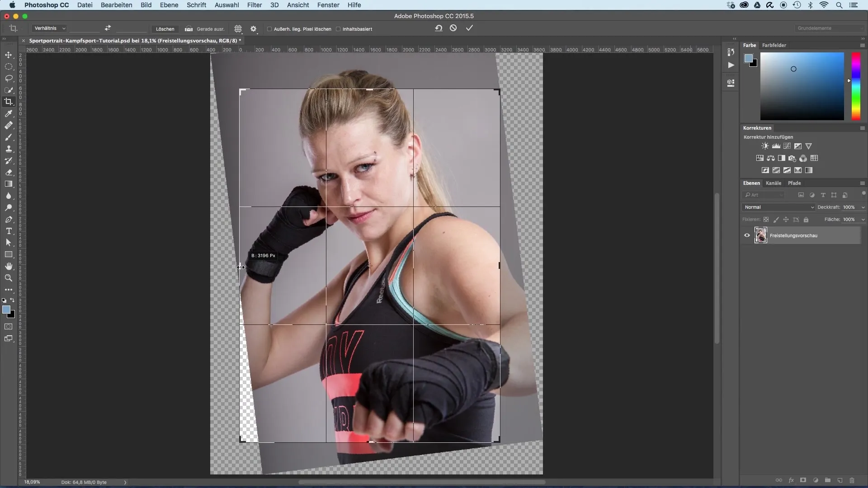Viewport: 868px width, 488px height.
Task: Commit the crop with checkmark icon
Action: point(469,28)
